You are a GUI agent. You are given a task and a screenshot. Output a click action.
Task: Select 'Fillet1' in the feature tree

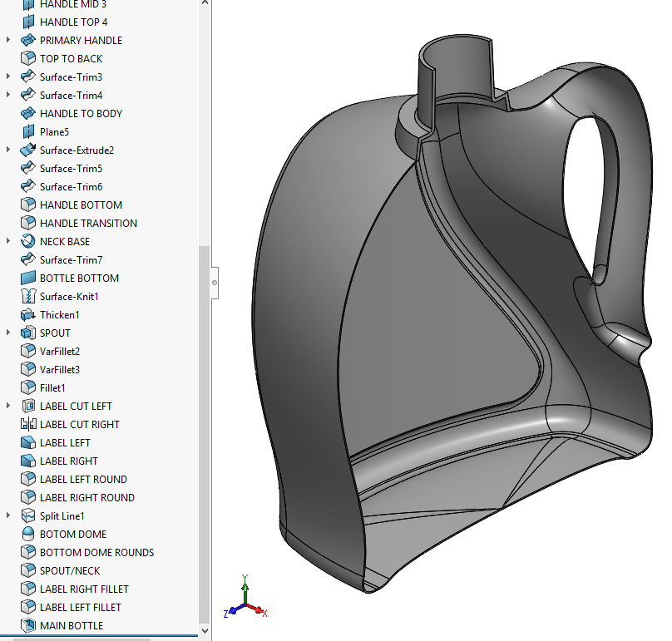point(52,388)
